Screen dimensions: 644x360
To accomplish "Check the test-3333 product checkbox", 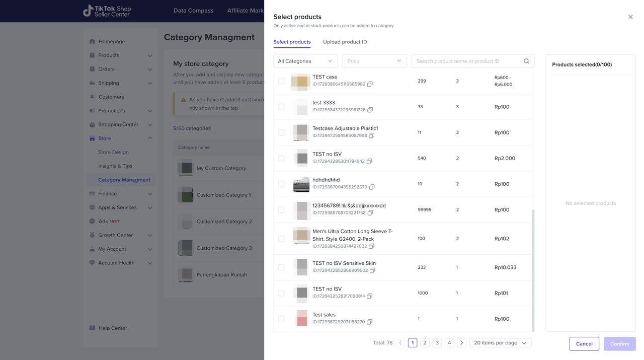I will pyautogui.click(x=281, y=107).
